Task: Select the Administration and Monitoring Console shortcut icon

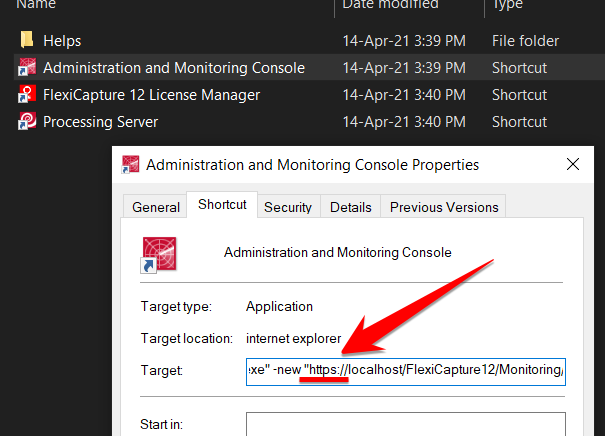Action: point(27,67)
